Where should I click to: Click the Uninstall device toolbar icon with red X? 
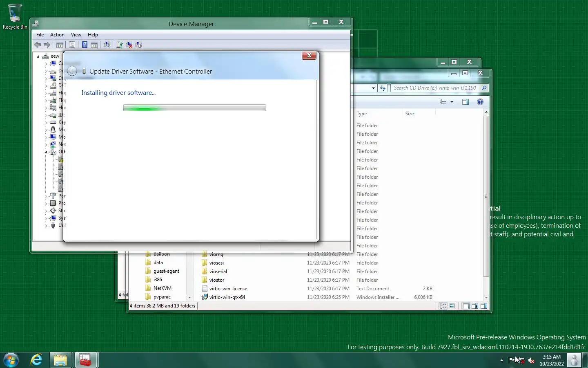[x=129, y=45]
